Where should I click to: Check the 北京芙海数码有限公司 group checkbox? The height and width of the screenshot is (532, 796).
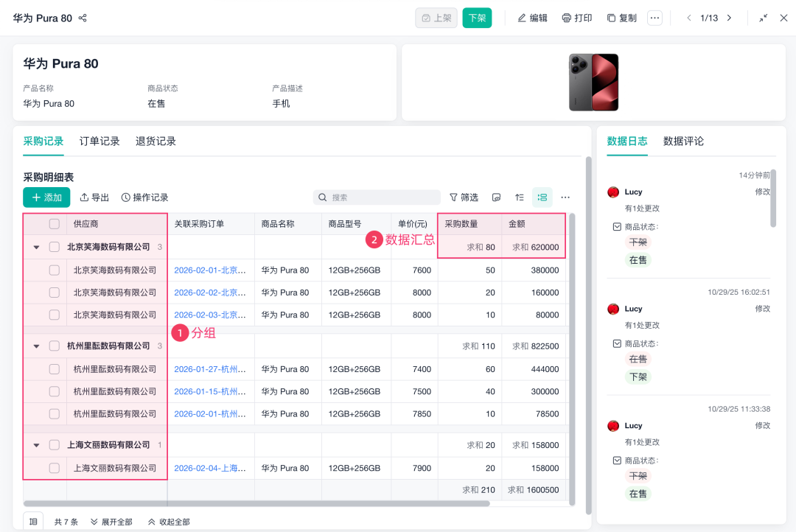55,248
